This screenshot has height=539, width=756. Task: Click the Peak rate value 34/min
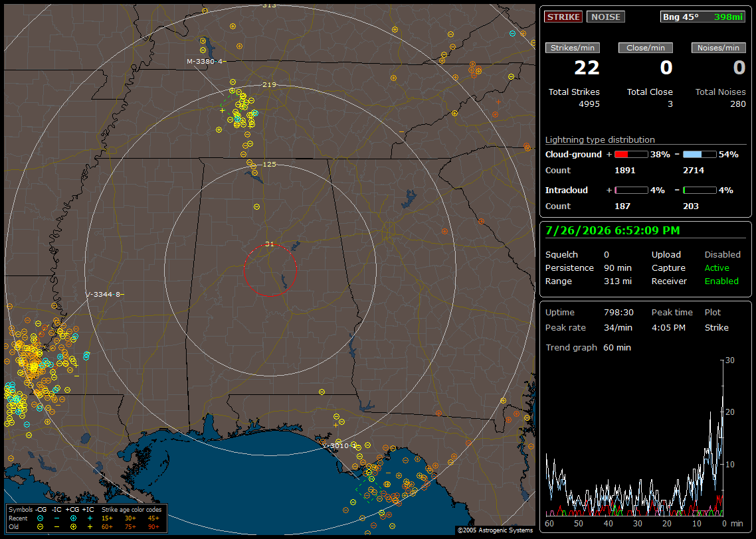click(x=618, y=327)
